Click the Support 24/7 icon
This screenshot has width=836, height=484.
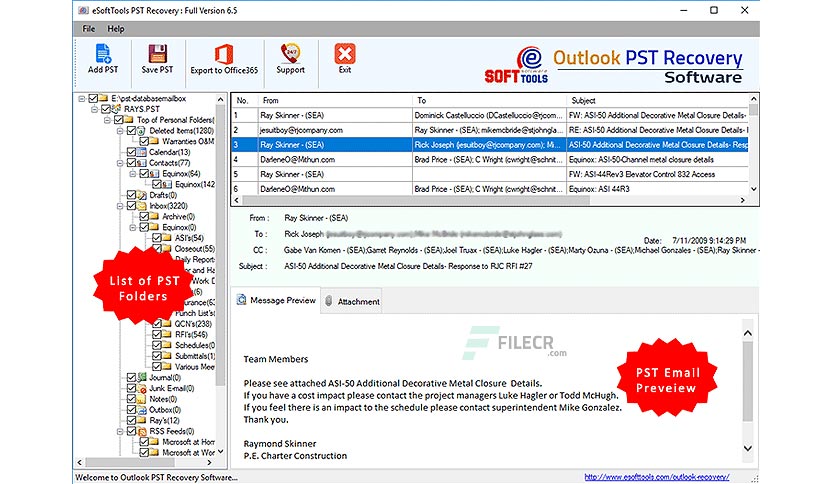[291, 53]
